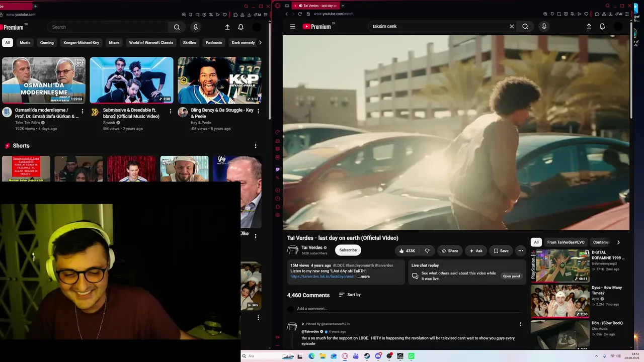The height and width of the screenshot is (362, 644).
Task: Save the Tai Verdes video to a playlist
Action: 501,251
